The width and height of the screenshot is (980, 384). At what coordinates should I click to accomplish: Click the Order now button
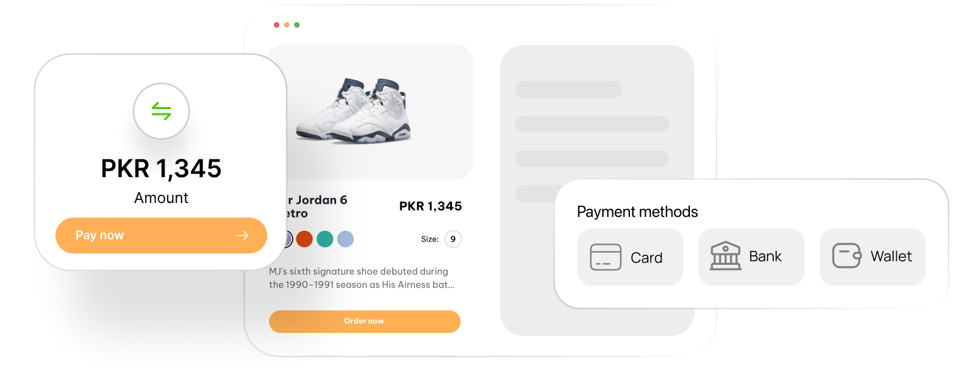tap(365, 321)
